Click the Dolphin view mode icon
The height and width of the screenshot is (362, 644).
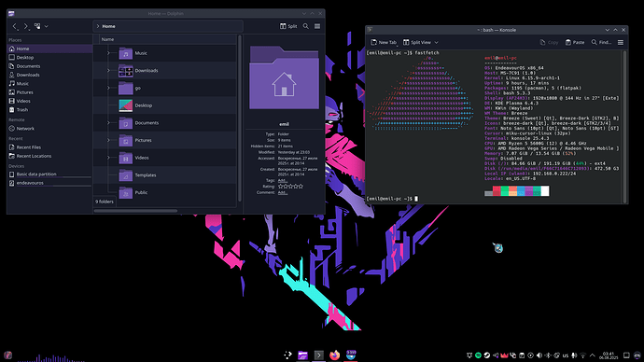click(x=37, y=26)
